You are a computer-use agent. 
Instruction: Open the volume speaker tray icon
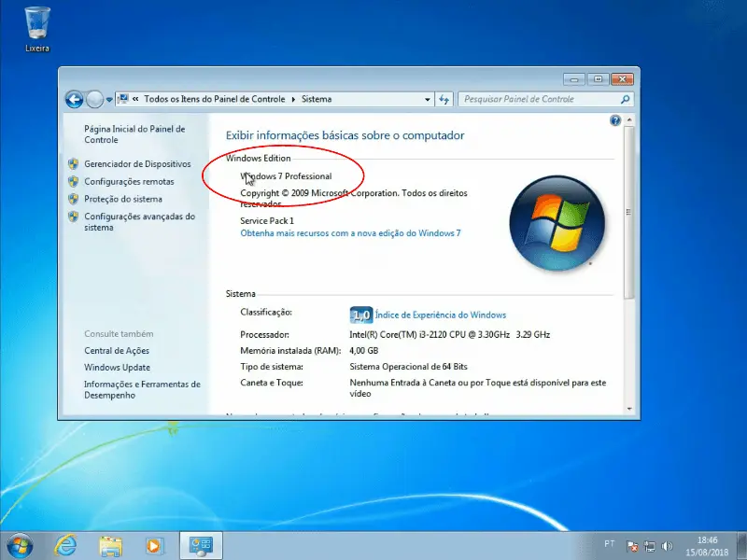coord(667,546)
